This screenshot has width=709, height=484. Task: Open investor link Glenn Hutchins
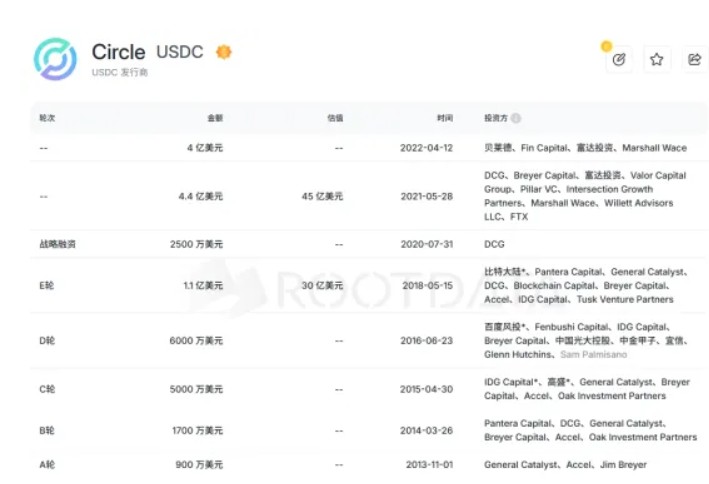[518, 355]
